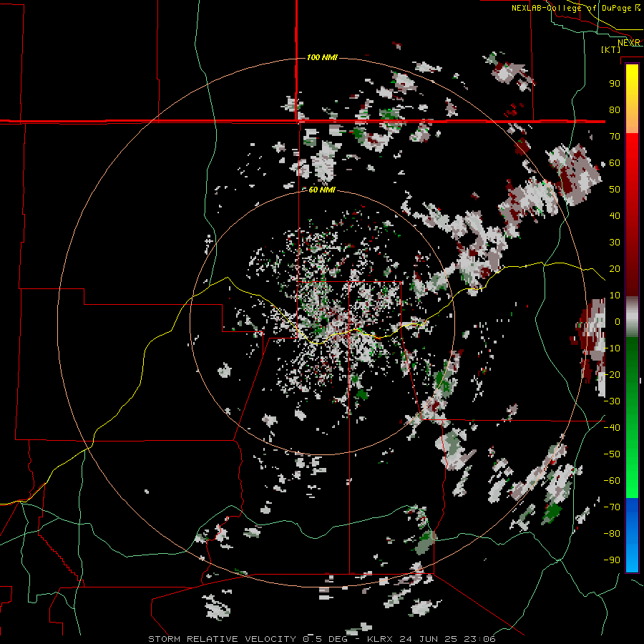Select the -90 scale value
The height and width of the screenshot is (644, 644).
click(x=612, y=560)
